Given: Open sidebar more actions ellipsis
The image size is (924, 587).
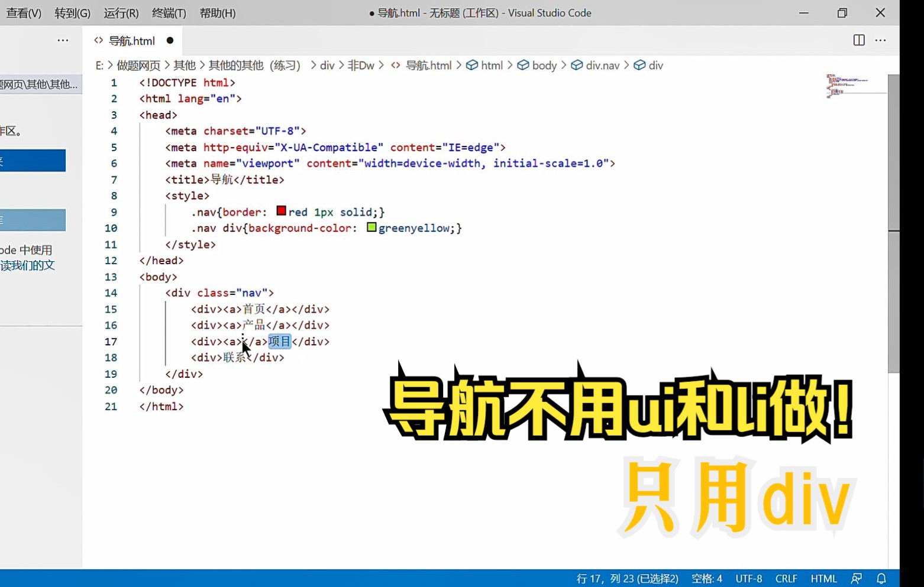Looking at the screenshot, I should pos(63,40).
